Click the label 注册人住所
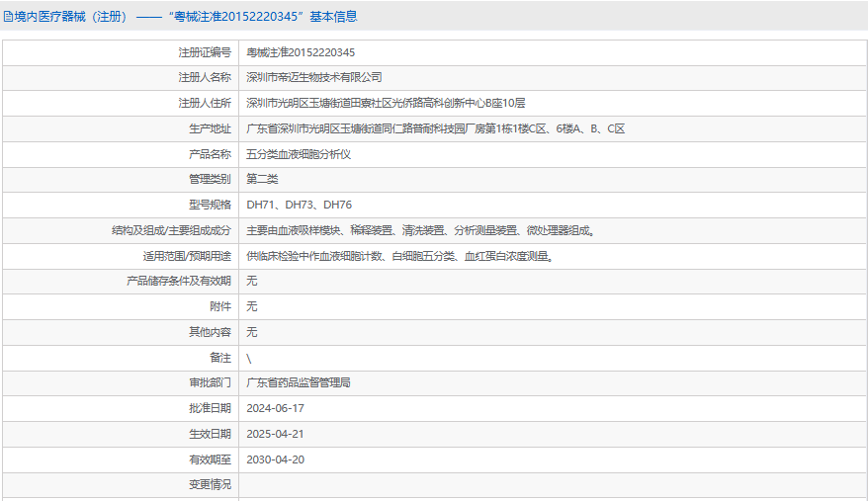 205,103
